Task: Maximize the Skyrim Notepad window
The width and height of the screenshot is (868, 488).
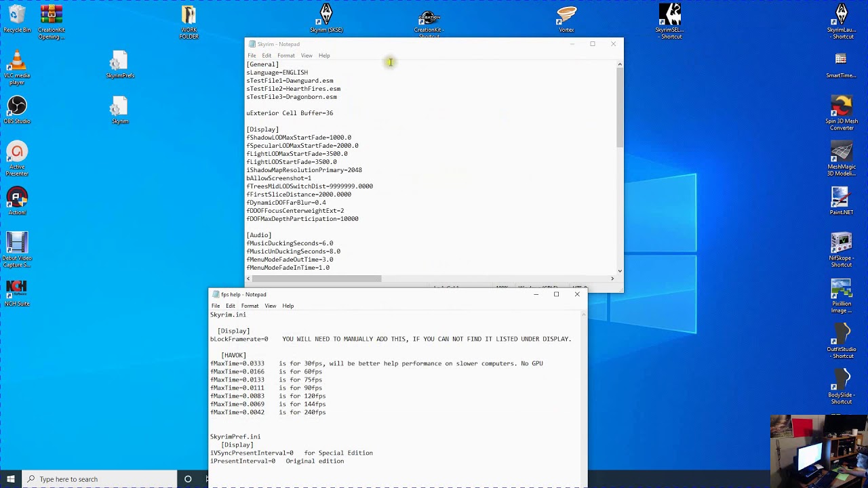Action: pos(593,44)
